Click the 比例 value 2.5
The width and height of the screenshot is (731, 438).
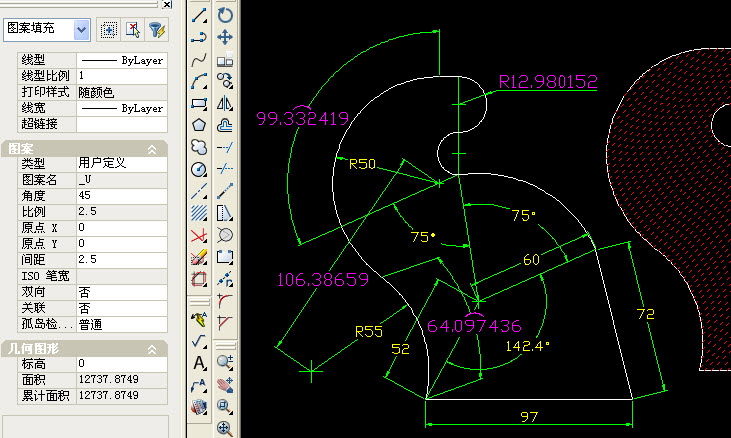pyautogui.click(x=122, y=212)
